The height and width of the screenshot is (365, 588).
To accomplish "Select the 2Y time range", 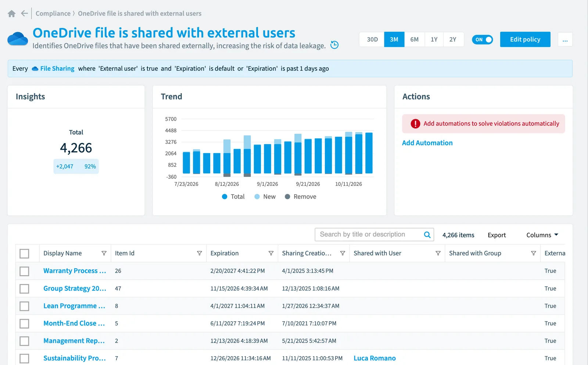I will click(x=453, y=39).
